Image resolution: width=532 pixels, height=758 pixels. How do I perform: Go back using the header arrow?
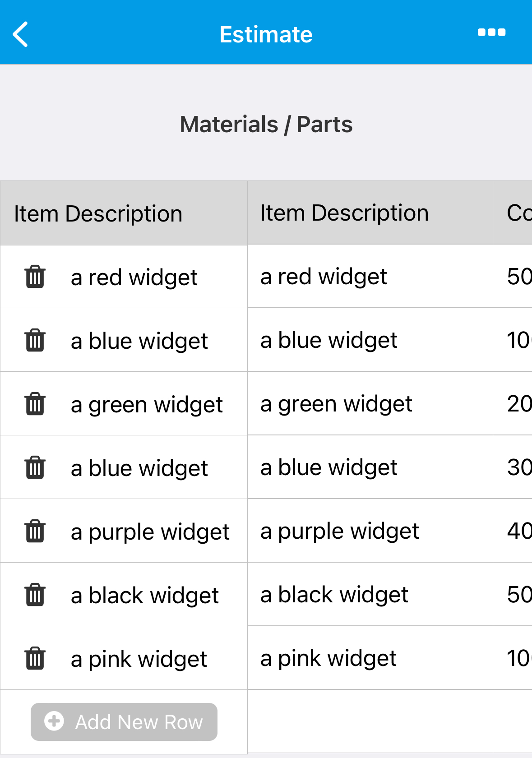click(20, 34)
